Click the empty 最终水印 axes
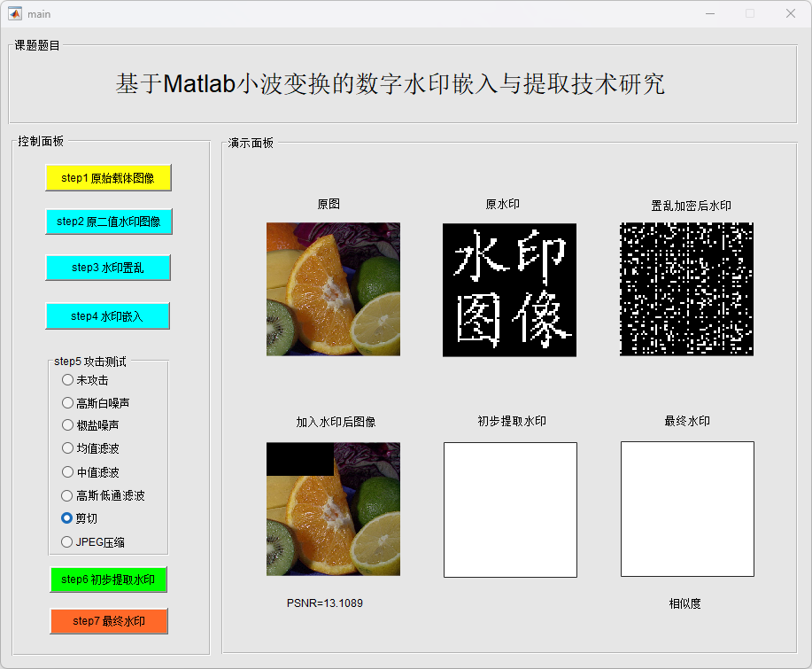The width and height of the screenshot is (812, 669). tap(687, 509)
